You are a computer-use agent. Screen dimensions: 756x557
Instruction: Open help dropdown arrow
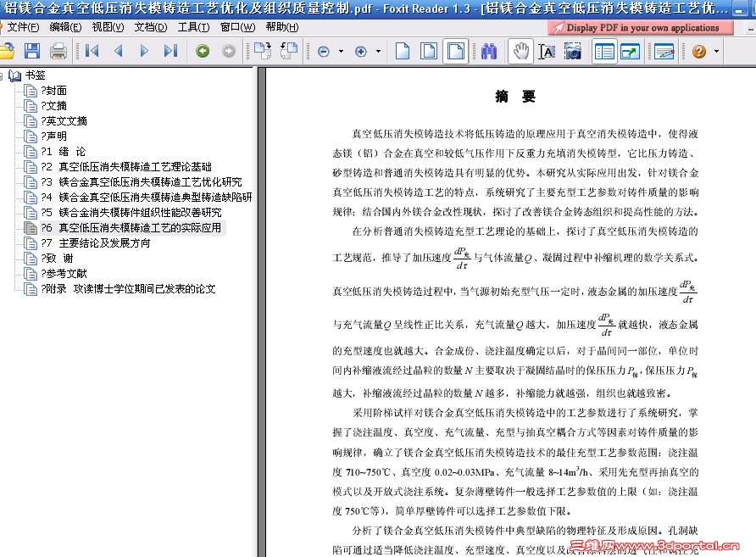[x=716, y=51]
